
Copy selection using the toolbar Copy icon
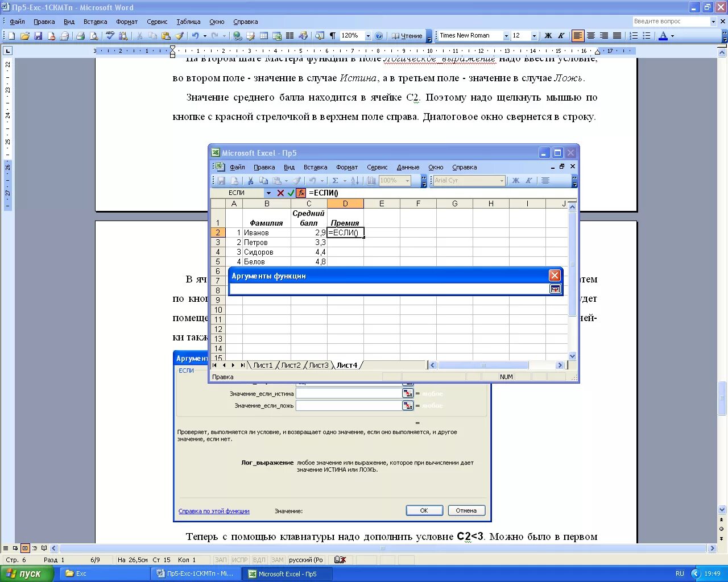pos(152,36)
